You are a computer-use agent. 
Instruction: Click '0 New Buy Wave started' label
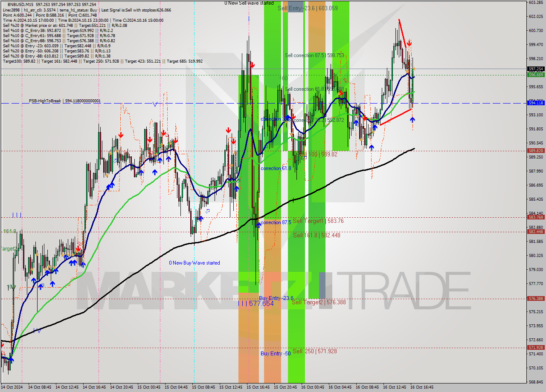(x=195, y=263)
